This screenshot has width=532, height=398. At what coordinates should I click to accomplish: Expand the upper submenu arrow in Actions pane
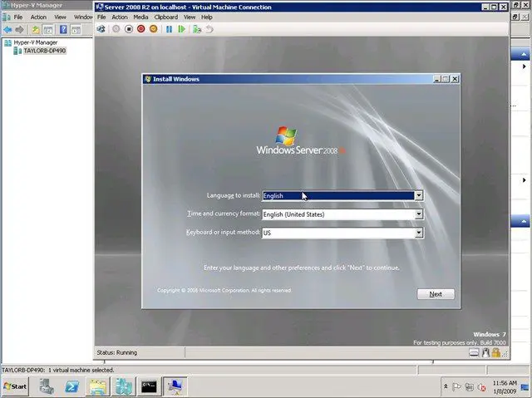tap(525, 66)
